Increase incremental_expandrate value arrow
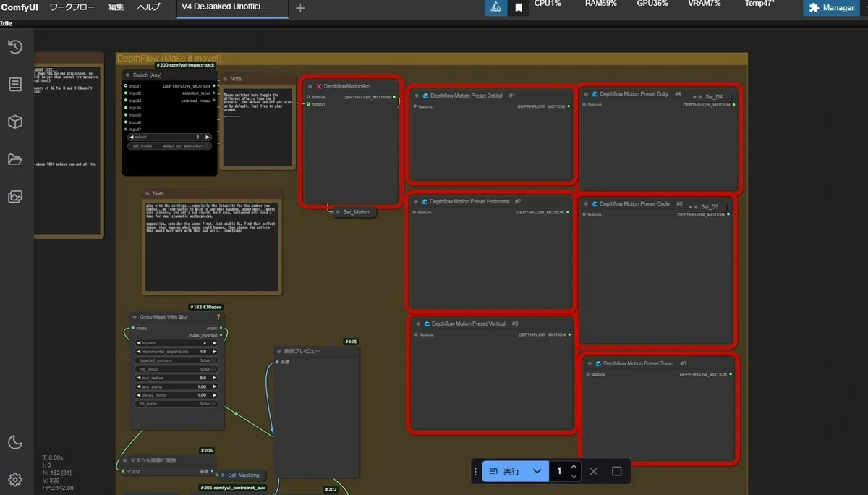The image size is (868, 495). coord(214,351)
